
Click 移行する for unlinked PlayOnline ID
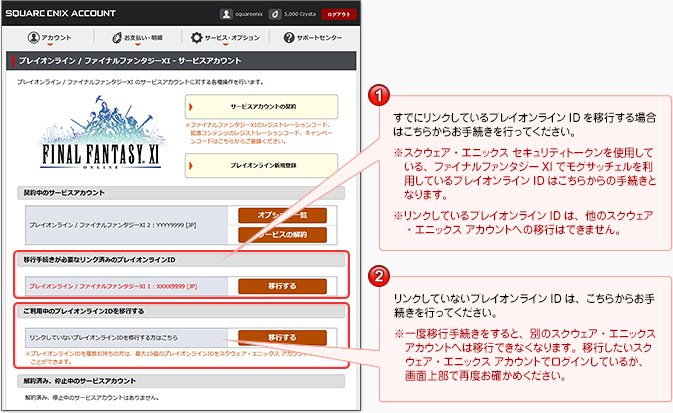click(x=282, y=337)
